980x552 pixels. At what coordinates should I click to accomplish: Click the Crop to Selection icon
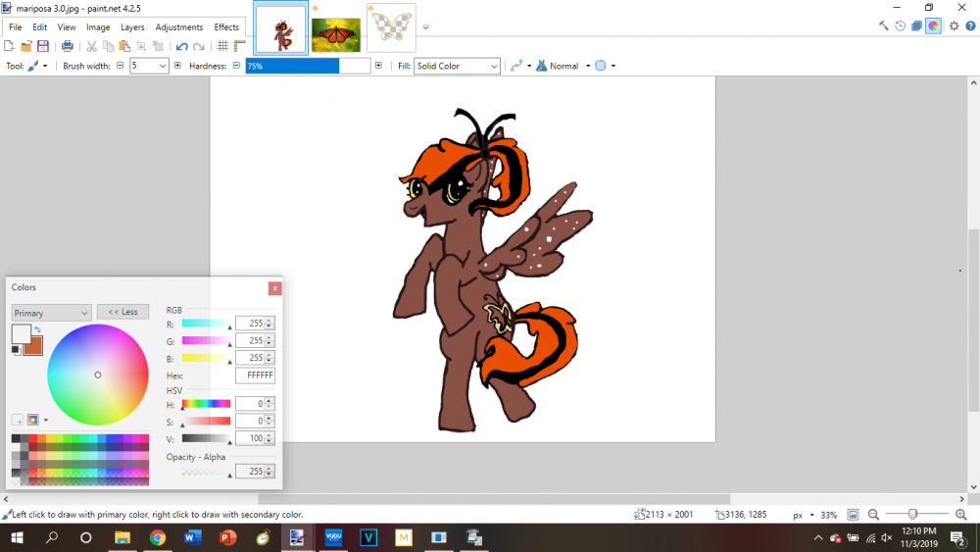pos(141,46)
